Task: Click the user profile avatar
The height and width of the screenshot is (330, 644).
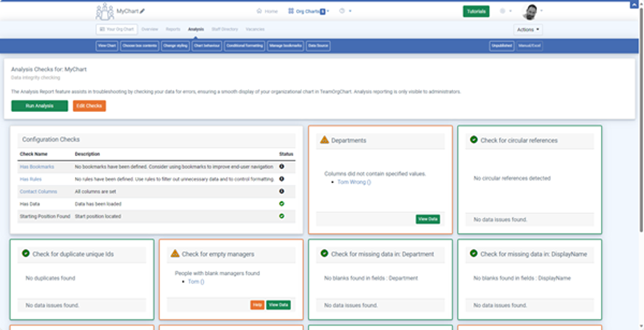Action: pos(530,11)
